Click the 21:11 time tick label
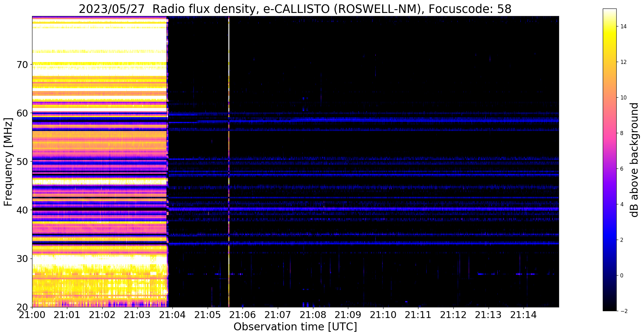 click(x=418, y=315)
